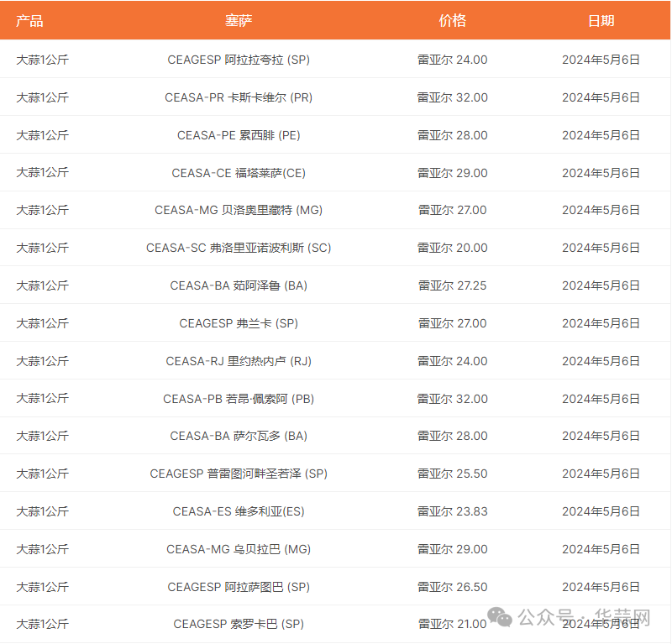Select the CEASA-PE 累西腓 (PE) cell
This screenshot has height=644, width=672.
239,135
